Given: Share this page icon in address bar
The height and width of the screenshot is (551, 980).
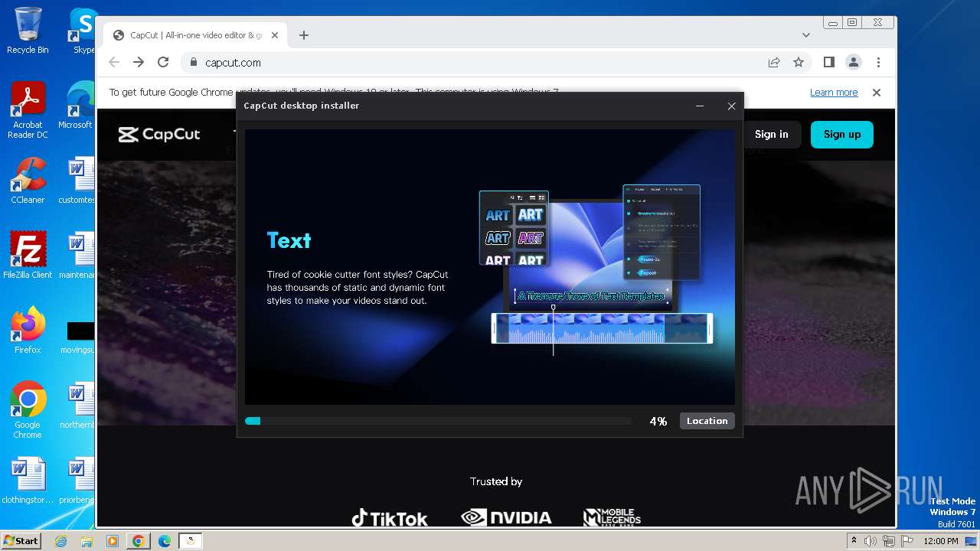Looking at the screenshot, I should coord(774,63).
